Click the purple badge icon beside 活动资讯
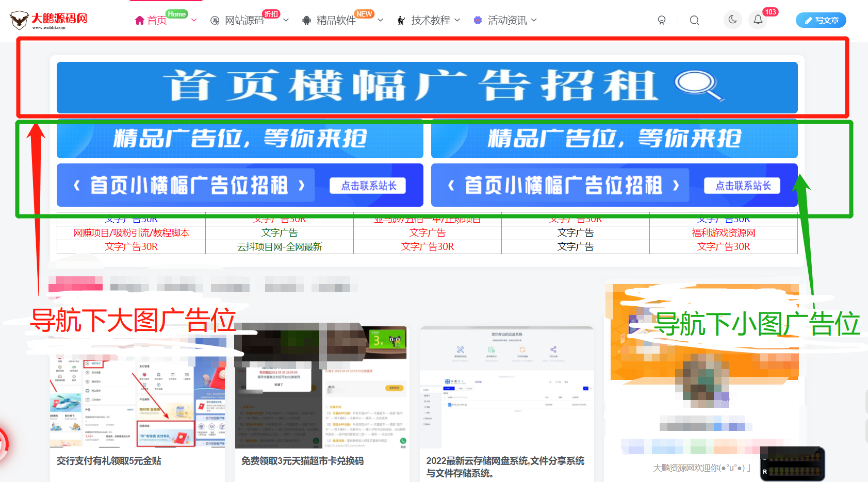 478,21
